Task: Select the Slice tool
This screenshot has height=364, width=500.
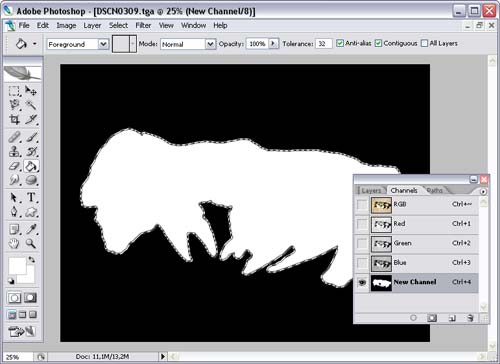Action: coord(31,119)
